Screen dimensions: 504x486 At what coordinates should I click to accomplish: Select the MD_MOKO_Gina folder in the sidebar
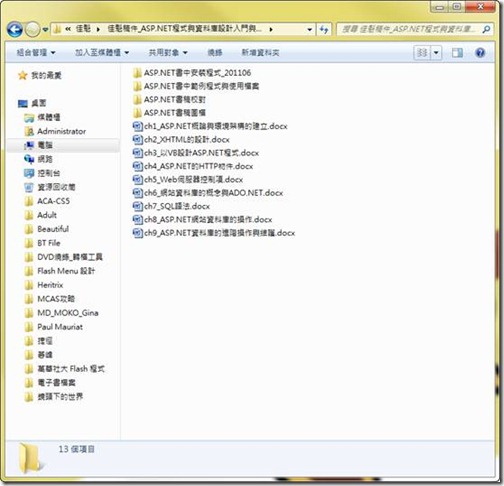62,313
